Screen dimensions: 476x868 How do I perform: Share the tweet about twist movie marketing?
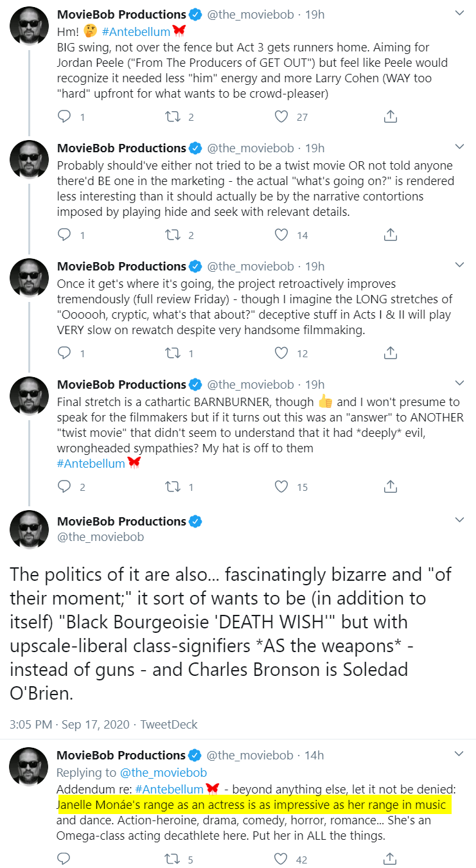390,235
